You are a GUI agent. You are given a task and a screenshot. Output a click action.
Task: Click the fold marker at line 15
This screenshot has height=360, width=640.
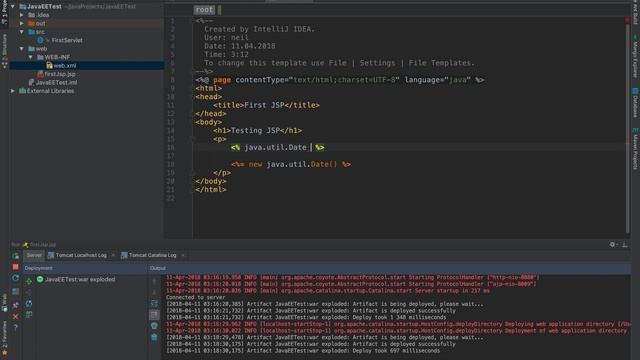(192, 139)
